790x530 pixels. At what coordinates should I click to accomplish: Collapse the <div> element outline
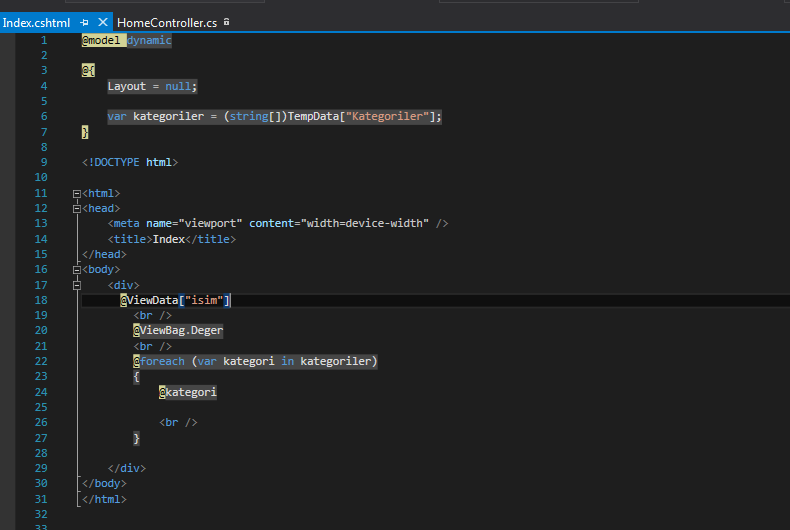point(77,285)
